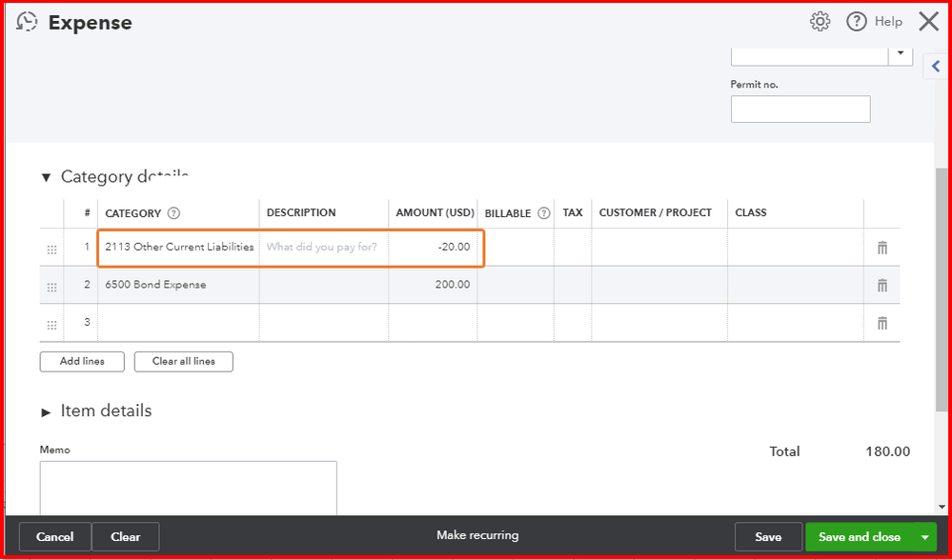Click the amount cell in line 3
Screen dimensions: 952x560
coord(433,322)
